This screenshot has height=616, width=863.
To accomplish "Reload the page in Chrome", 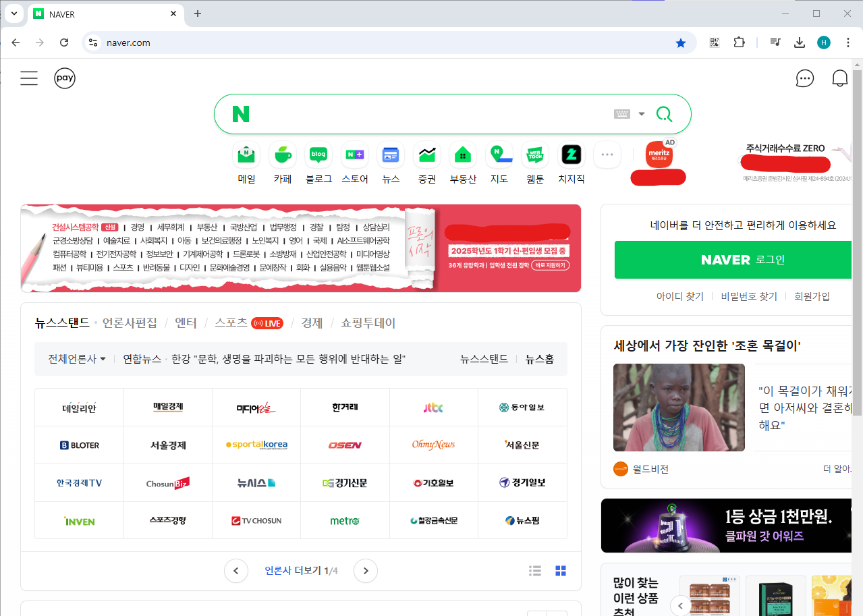I will click(x=64, y=43).
